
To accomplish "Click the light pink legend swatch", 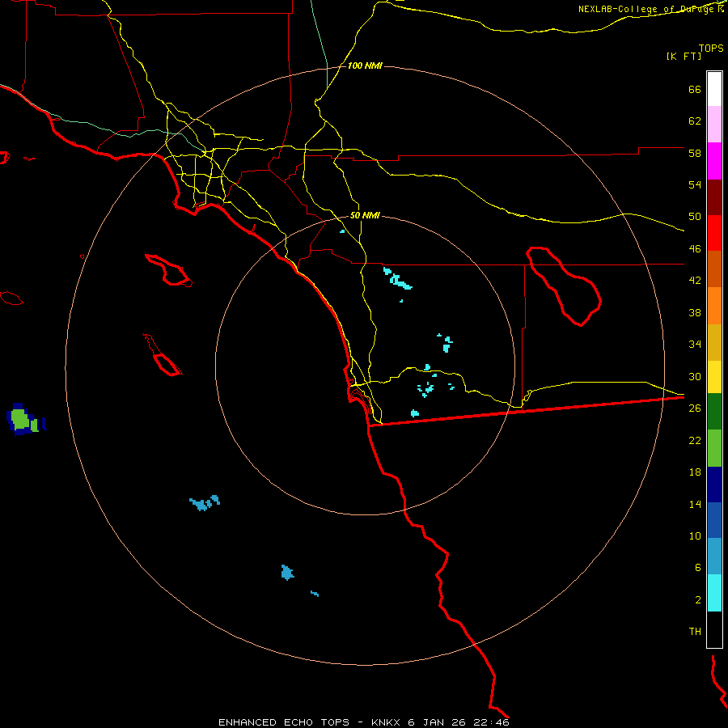I will point(714,125).
